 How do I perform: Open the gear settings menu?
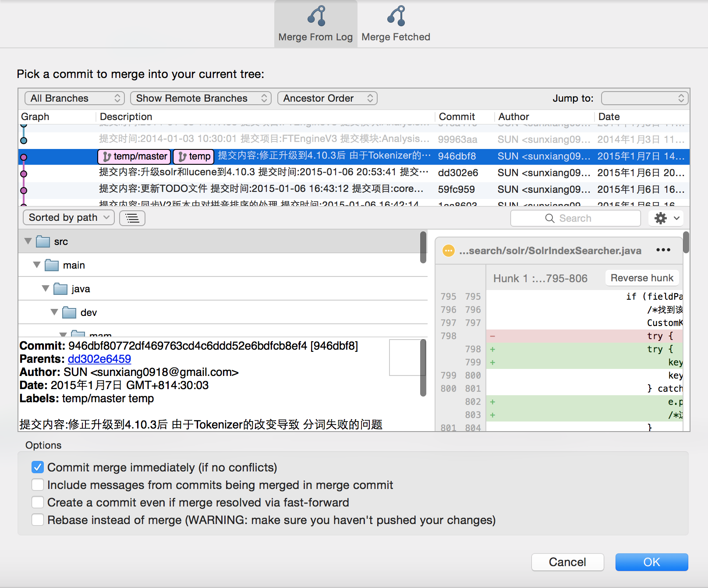666,218
